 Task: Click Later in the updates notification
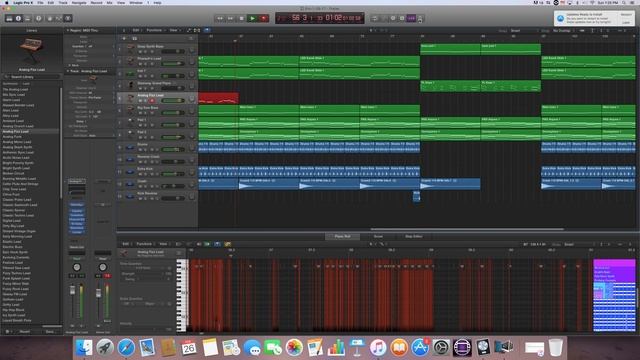(x=626, y=22)
